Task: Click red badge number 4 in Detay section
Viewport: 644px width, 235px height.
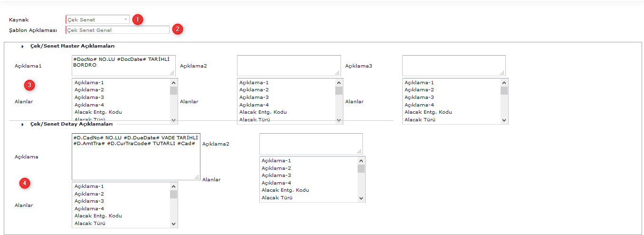Action: click(x=25, y=183)
